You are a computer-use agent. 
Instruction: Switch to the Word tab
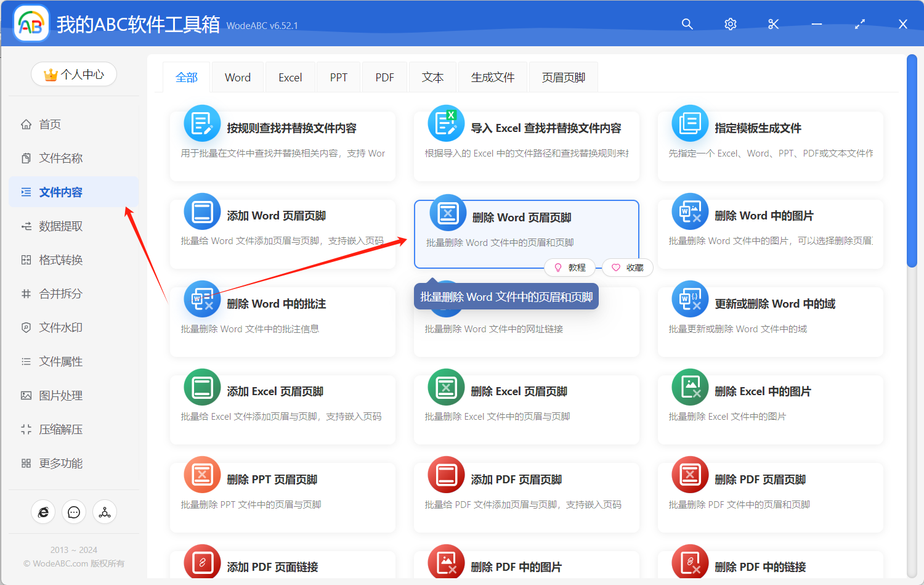237,76
